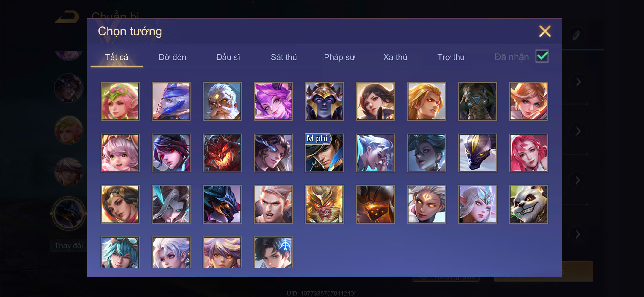Choose the golden monkey king hero
Screen dimensions: 644x297
pyautogui.click(x=324, y=204)
